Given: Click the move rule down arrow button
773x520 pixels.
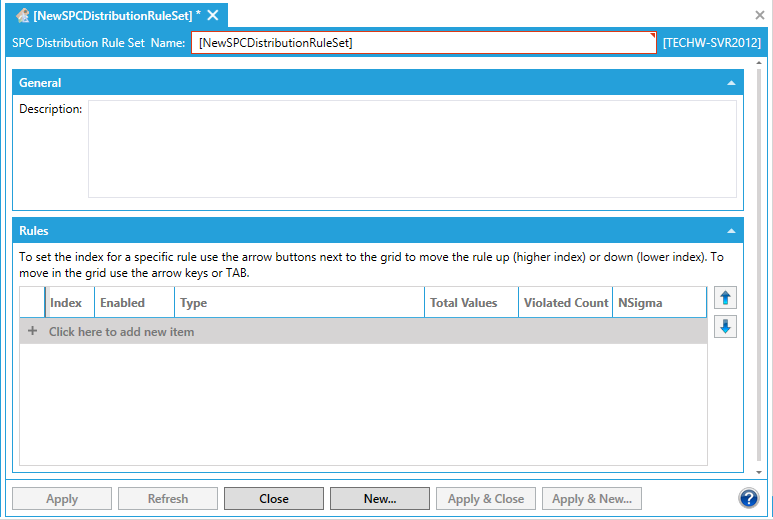Looking at the screenshot, I should [x=726, y=326].
